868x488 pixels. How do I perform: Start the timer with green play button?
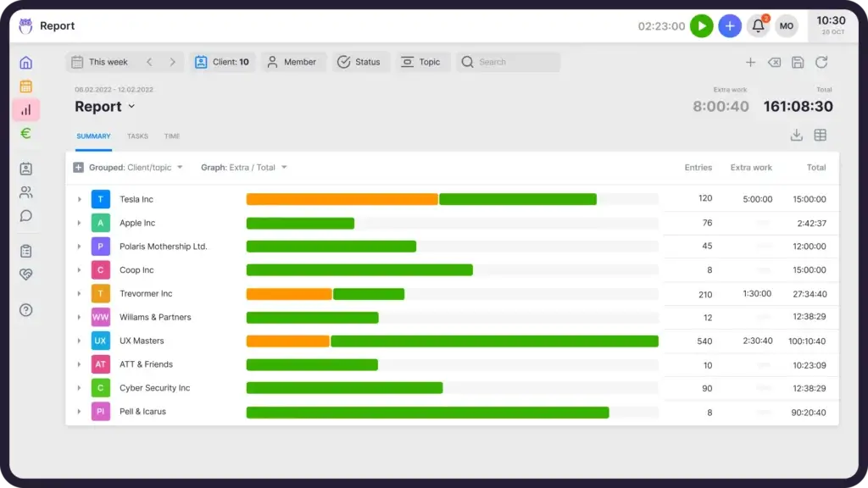click(701, 26)
